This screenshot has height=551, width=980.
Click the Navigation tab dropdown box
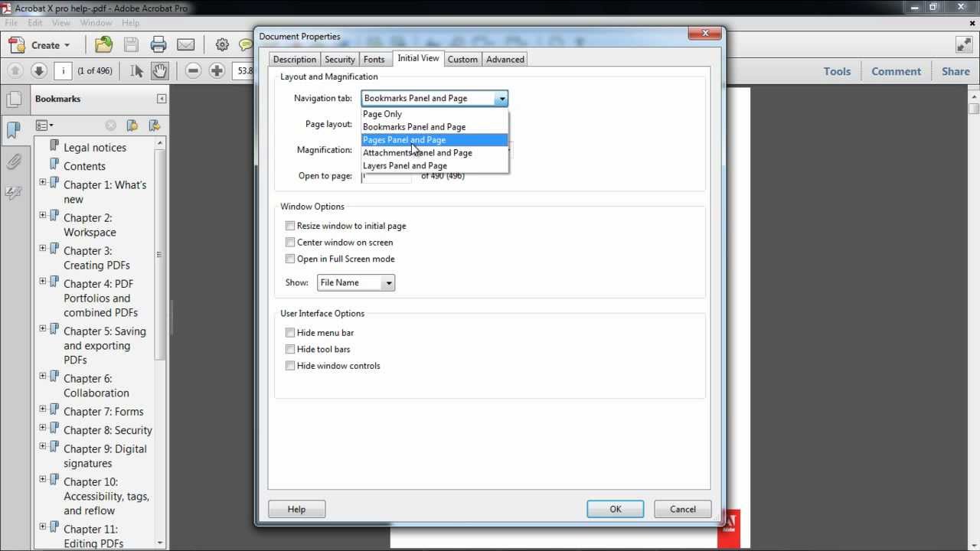(435, 98)
